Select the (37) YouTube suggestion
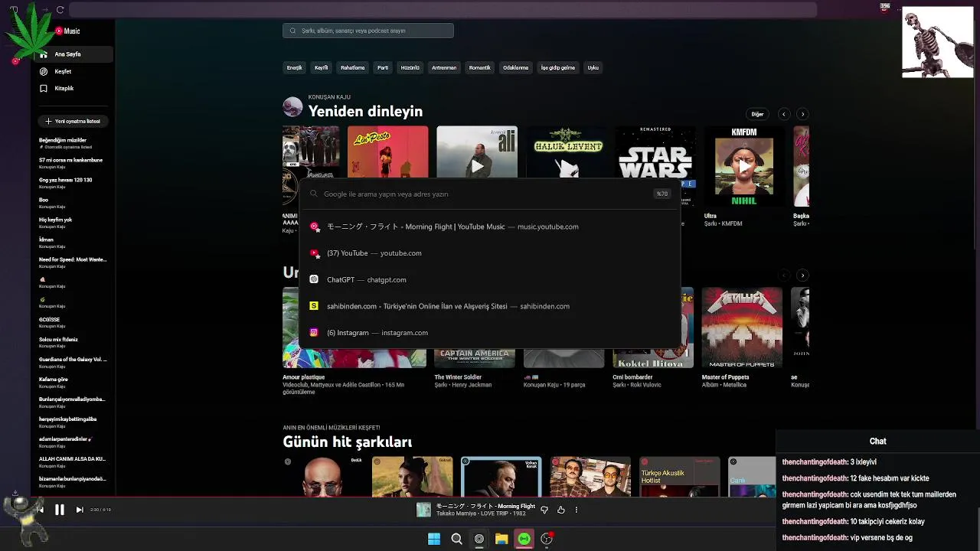 click(x=490, y=253)
